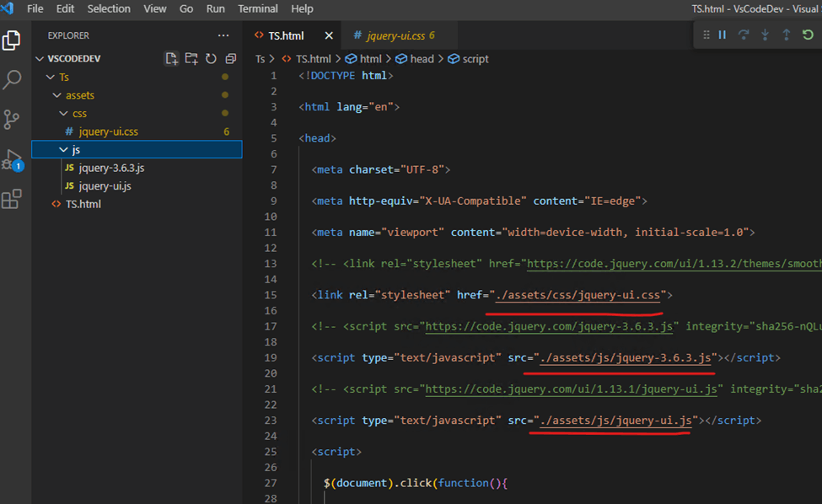This screenshot has width=822, height=504.
Task: Collapse all folders in Explorer
Action: pos(230,59)
